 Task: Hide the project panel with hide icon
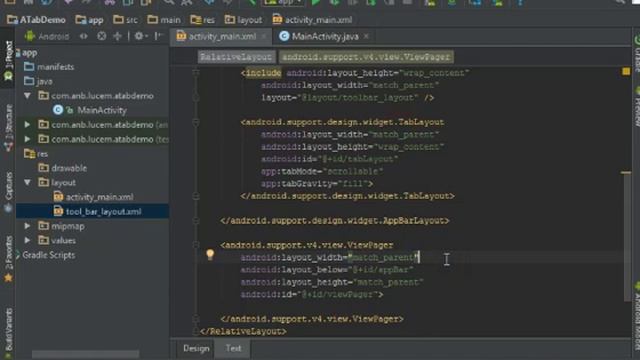(x=158, y=36)
